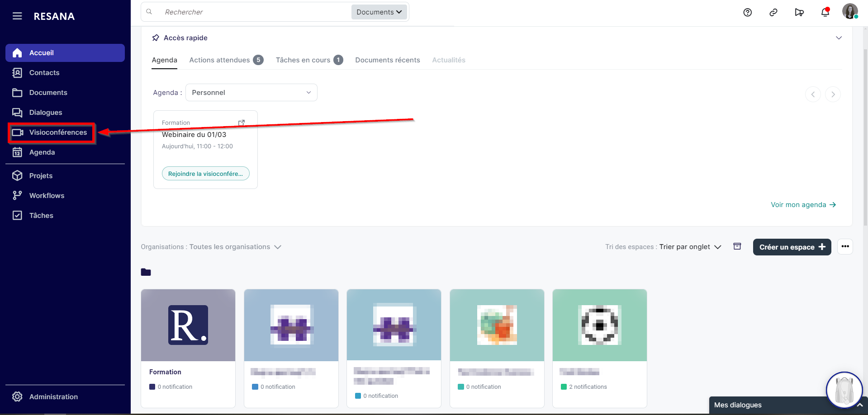Click Webinaire du 01/03 title
The height and width of the screenshot is (415, 868).
tap(194, 135)
